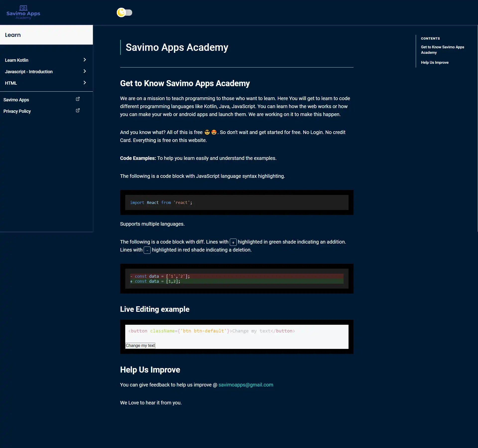
Task: Click the Live Editing example heading
Action: click(155, 309)
